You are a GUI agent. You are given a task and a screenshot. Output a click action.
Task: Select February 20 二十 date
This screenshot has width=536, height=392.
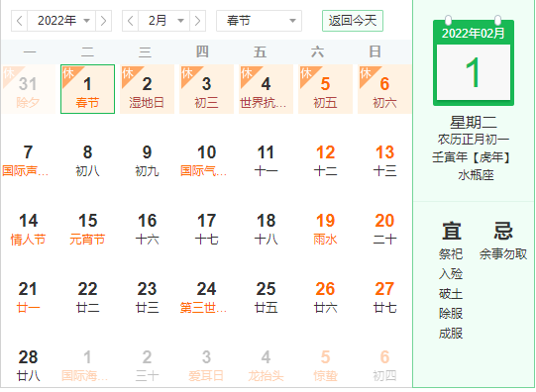click(x=384, y=229)
